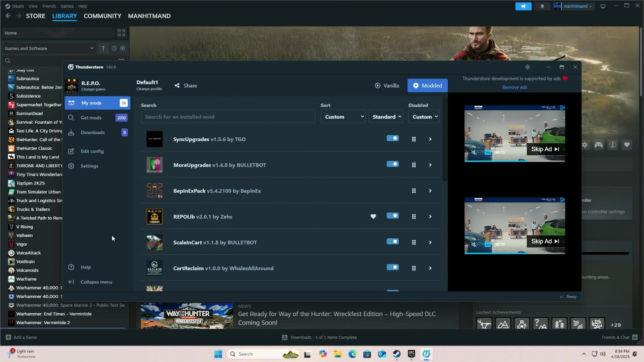The image size is (644, 362).
Task: Open the Steam game gear settings icon
Action: coord(585,145)
